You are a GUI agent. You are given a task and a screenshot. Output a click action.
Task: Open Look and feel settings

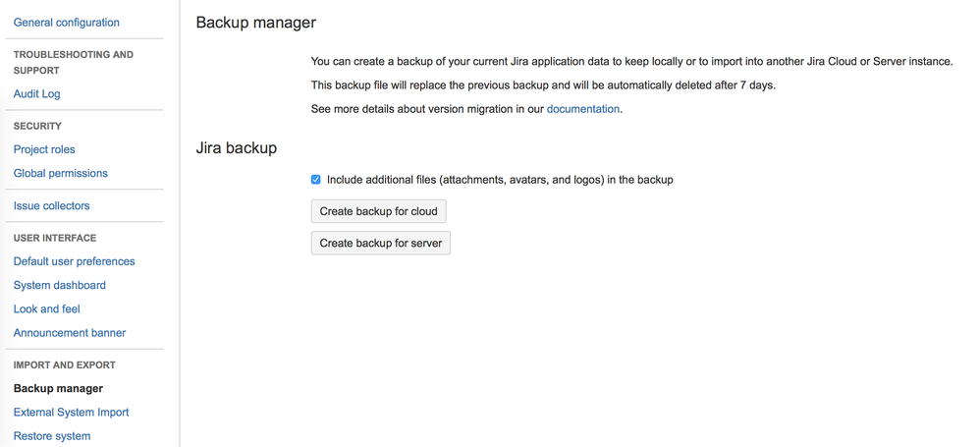click(x=47, y=308)
